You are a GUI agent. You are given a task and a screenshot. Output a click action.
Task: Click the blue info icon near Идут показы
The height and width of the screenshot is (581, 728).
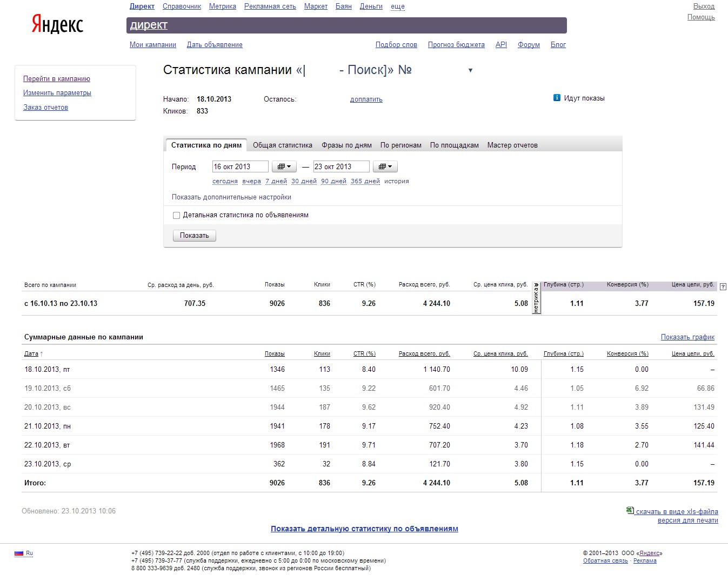pyautogui.click(x=557, y=98)
